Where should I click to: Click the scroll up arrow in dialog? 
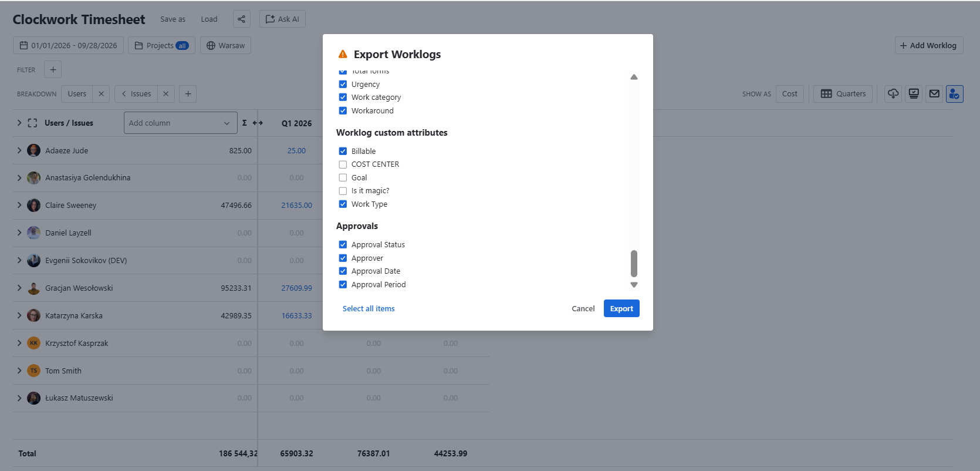click(634, 77)
